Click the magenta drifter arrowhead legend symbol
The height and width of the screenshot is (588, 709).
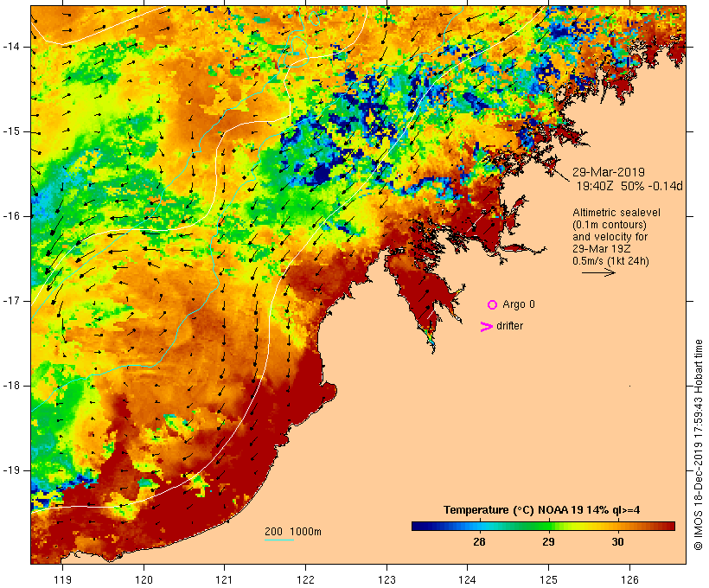(486, 327)
